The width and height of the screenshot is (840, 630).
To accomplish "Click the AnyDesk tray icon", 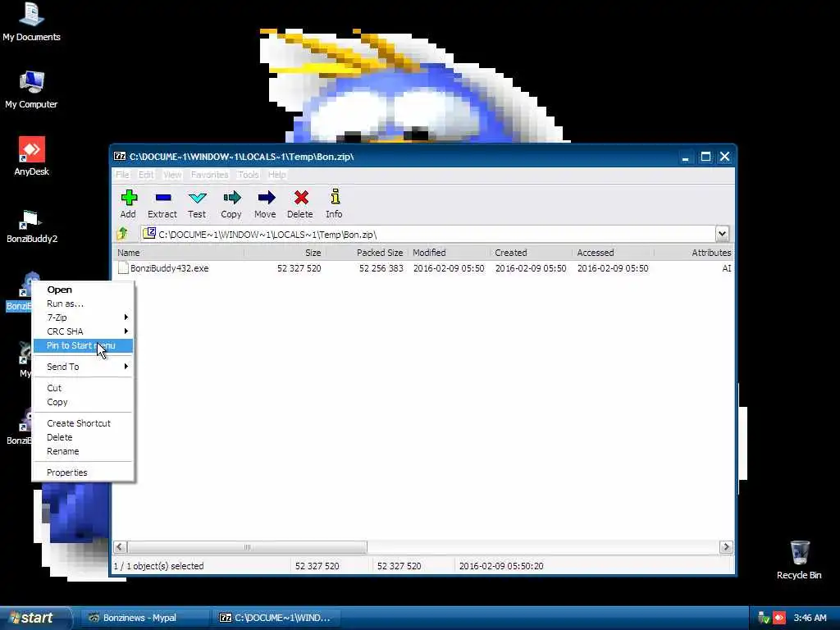I will [x=779, y=618].
